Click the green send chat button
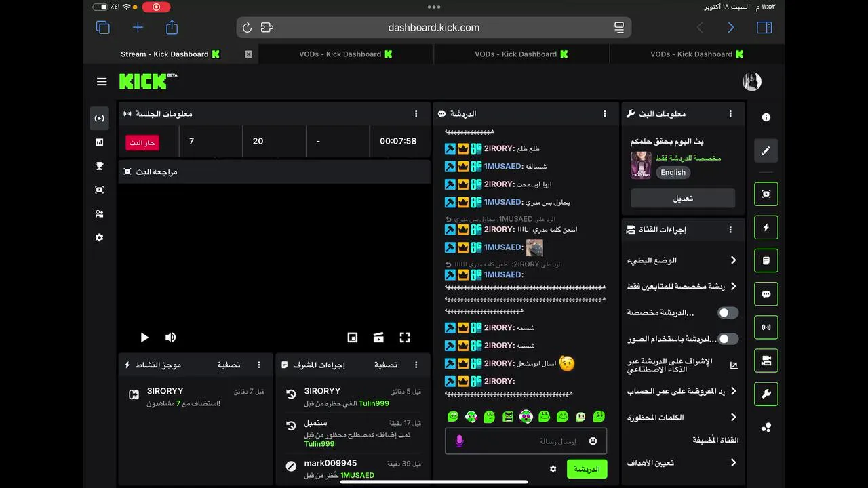The height and width of the screenshot is (488, 868). tap(587, 469)
